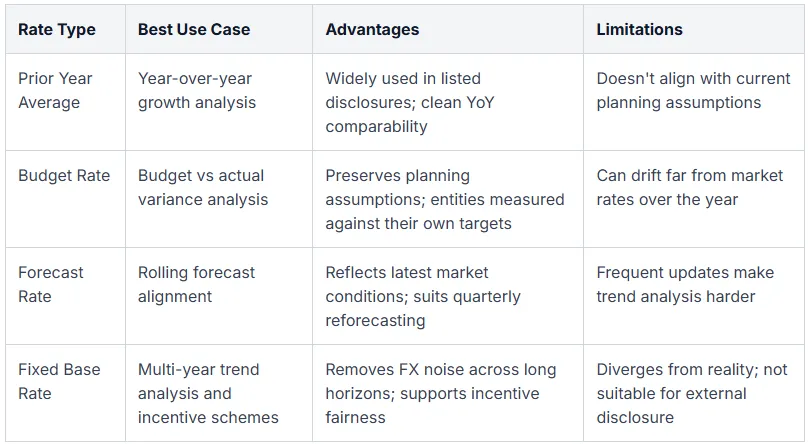Select the Preserves planning assumptions cell

click(x=448, y=199)
